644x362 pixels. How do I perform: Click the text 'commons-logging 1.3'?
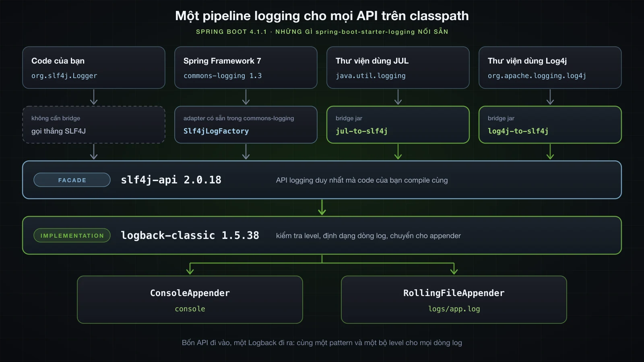point(223,76)
